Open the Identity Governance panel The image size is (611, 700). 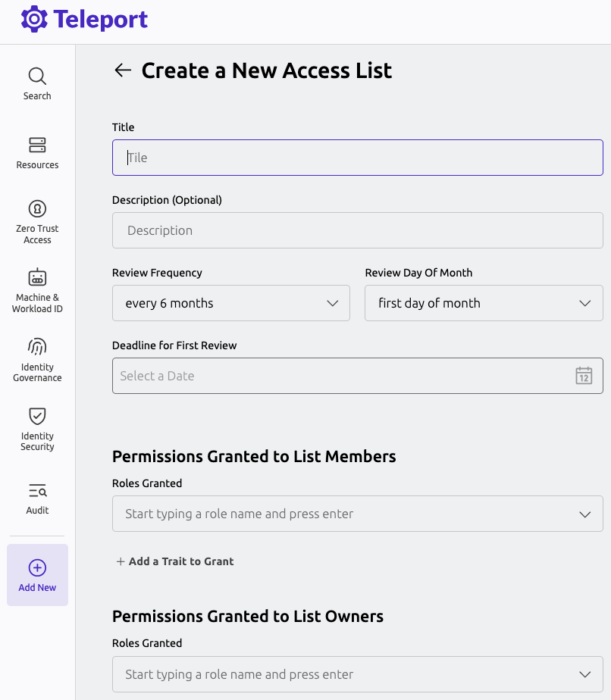(36, 358)
